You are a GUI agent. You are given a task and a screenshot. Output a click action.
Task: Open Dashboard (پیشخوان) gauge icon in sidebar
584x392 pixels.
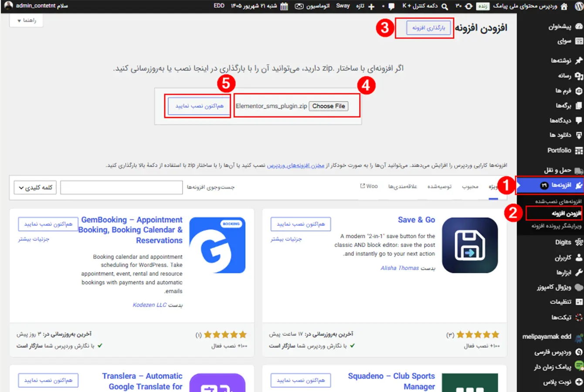(579, 27)
